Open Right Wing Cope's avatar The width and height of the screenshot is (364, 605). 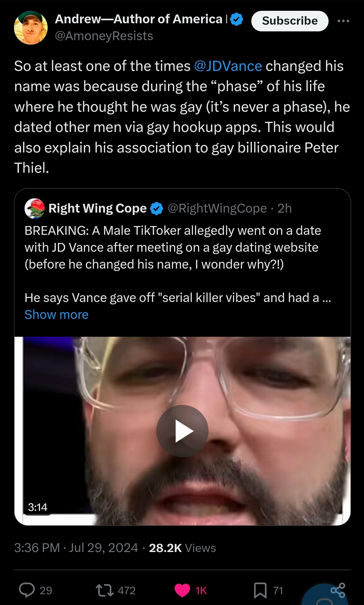(35, 209)
